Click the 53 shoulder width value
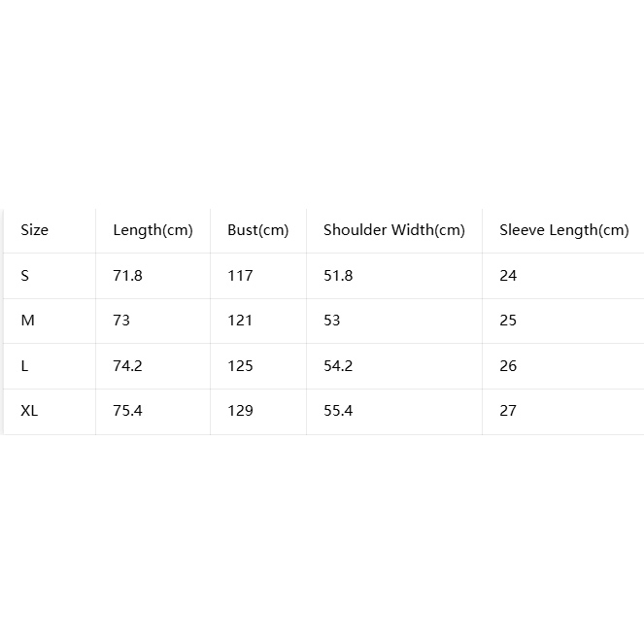Screen dimensions: 644x644 coord(332,321)
